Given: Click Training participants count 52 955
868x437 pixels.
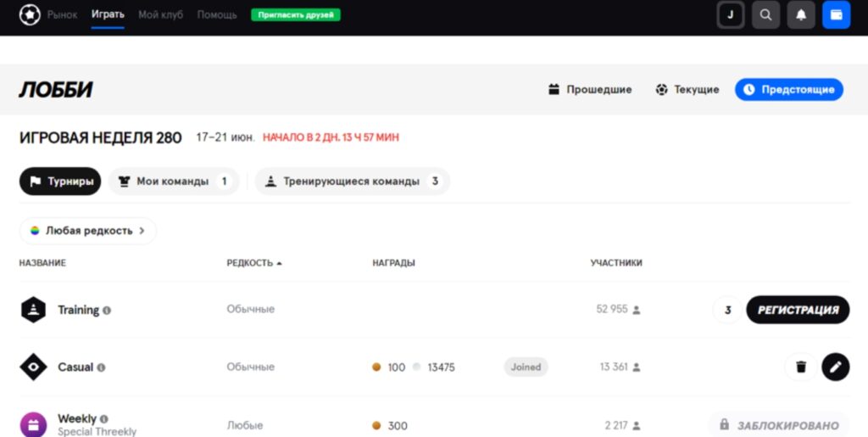Looking at the screenshot, I should coord(618,309).
